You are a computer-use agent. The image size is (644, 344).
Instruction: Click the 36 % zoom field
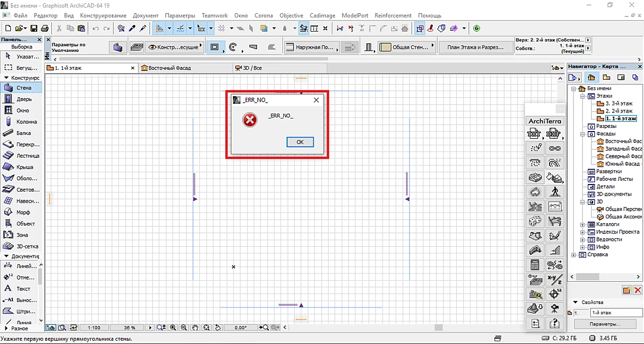point(129,328)
